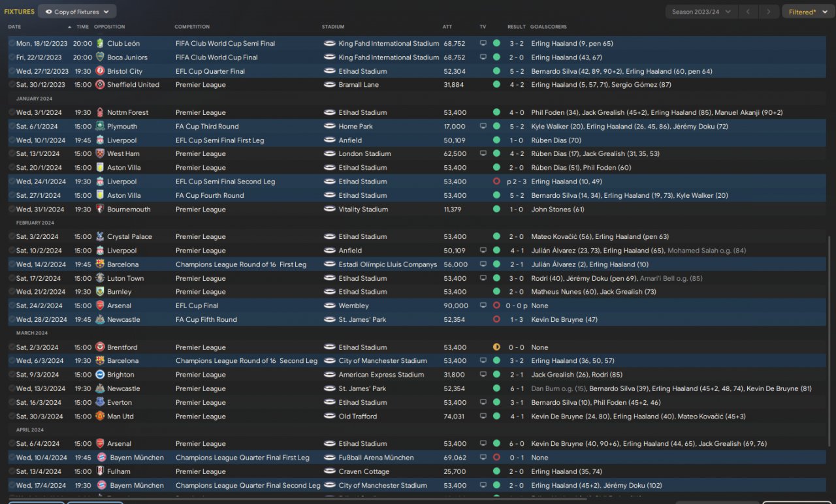Select the Bristol City crest icon
Image resolution: width=836 pixels, height=504 pixels.
coord(100,71)
